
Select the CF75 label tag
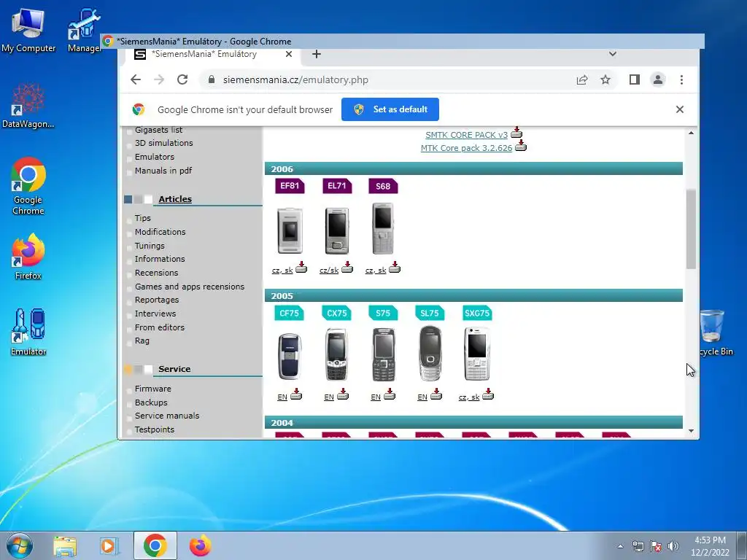[x=289, y=313]
